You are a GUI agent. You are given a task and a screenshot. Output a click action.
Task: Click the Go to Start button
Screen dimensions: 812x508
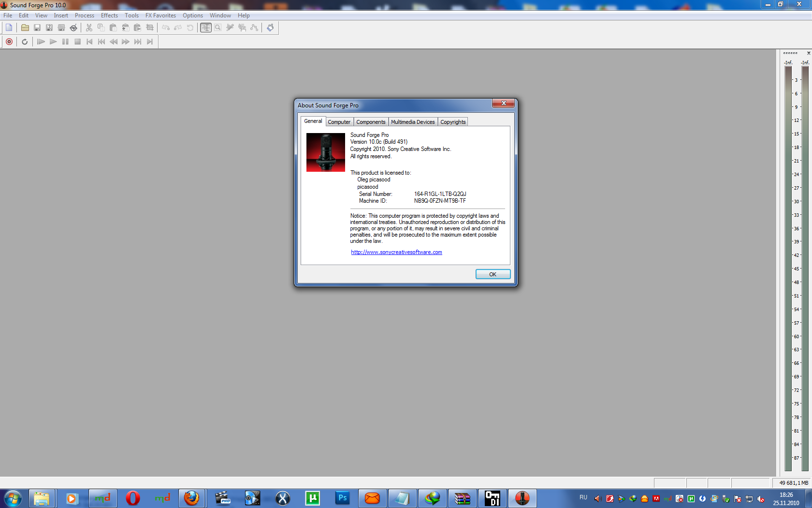click(x=89, y=42)
